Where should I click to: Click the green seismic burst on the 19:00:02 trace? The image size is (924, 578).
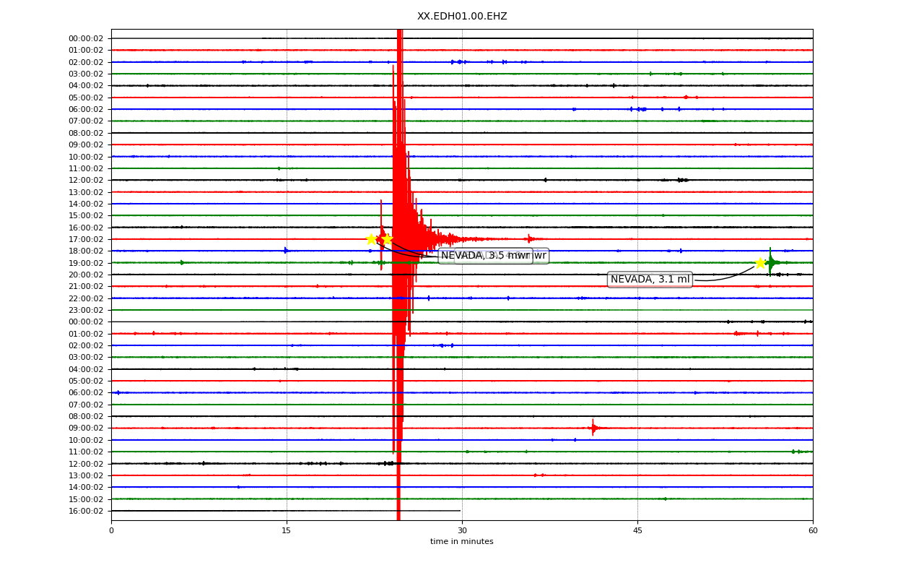771,262
